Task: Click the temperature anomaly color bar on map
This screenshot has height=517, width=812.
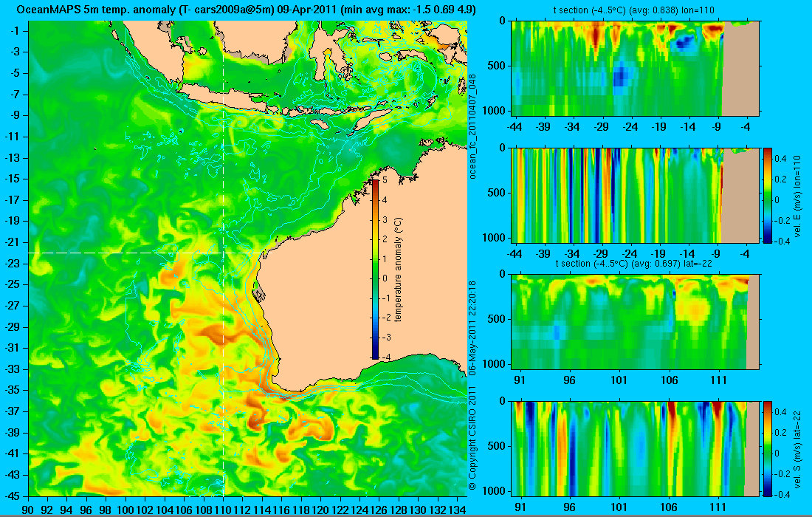Action: point(375,269)
